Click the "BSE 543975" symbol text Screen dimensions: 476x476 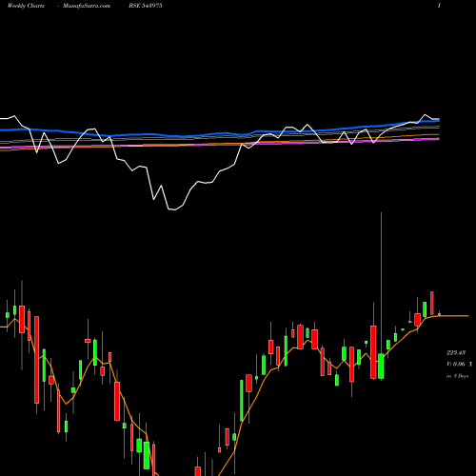tap(146, 6)
